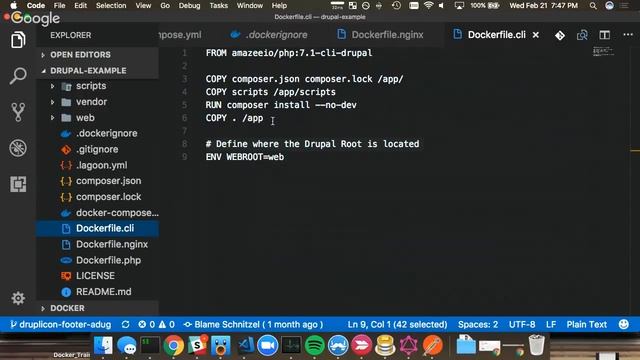Click the Blame Schnitzel status entry
This screenshot has width=640, height=360.
253,324
